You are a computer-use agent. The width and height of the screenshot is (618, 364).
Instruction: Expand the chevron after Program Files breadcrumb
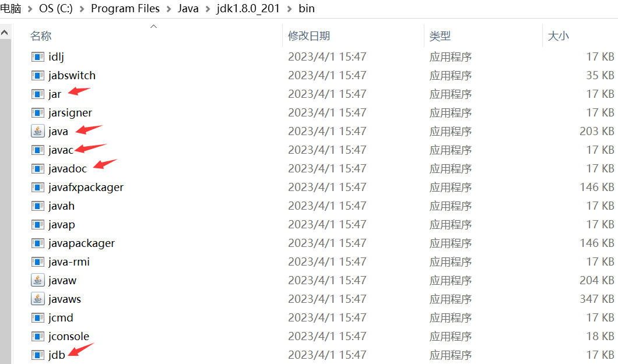tap(168, 9)
